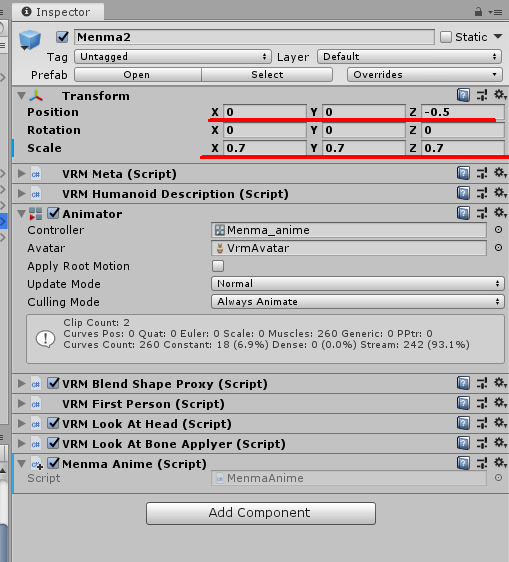Toggle VRM Look At Head enabled checkbox
509x562 pixels.
[53, 423]
